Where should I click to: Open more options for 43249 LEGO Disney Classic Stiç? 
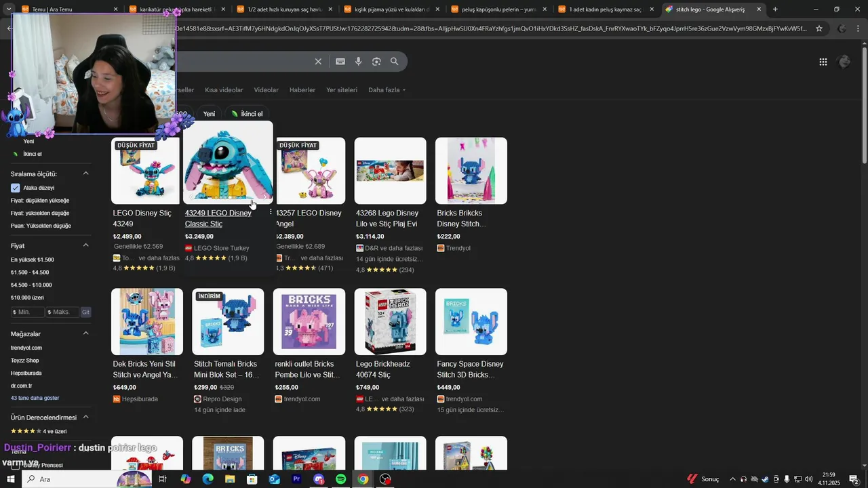271,212
